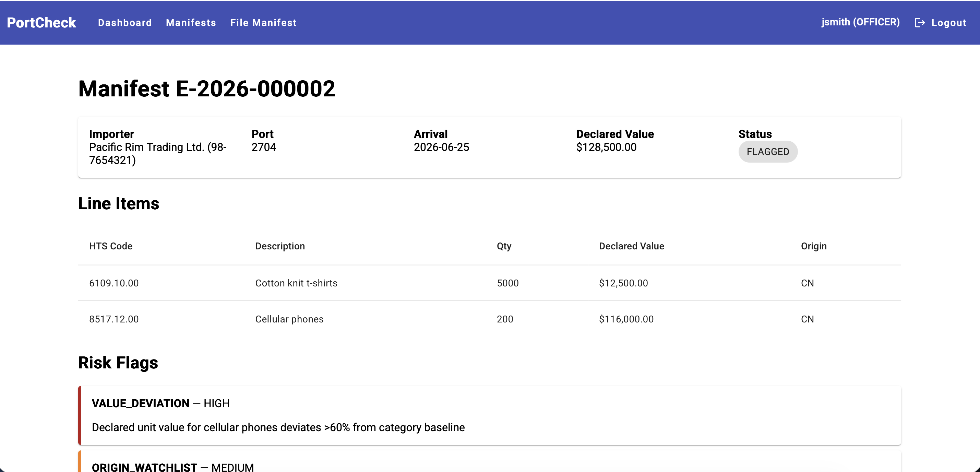Click the Status field label

click(x=755, y=134)
